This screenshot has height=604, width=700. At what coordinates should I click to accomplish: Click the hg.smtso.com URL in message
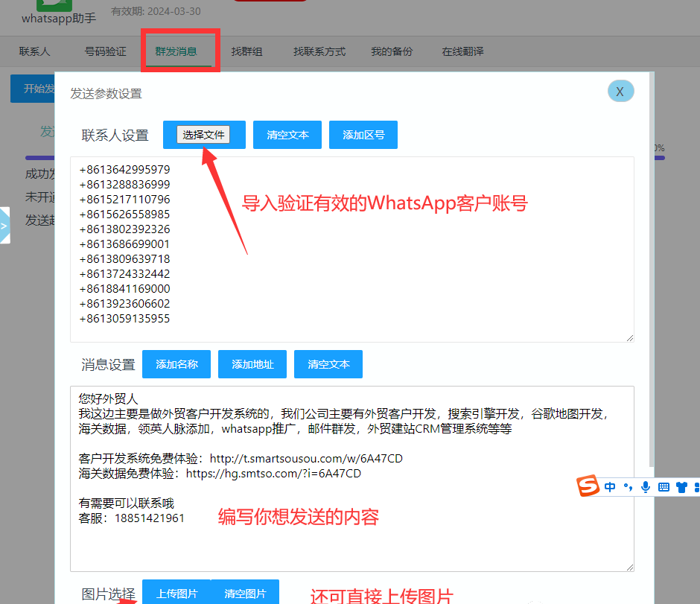[x=273, y=473]
